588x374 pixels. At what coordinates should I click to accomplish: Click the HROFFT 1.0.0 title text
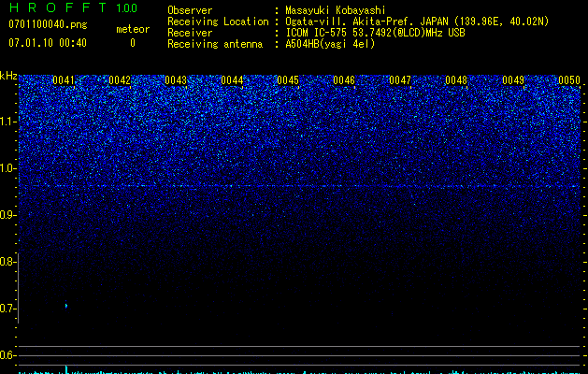(73, 7)
